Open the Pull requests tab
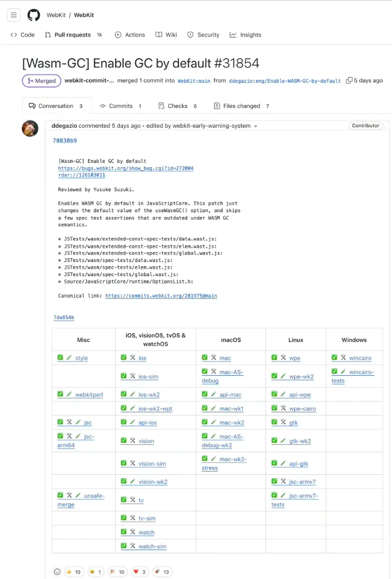The height and width of the screenshot is (579, 392). click(x=73, y=35)
